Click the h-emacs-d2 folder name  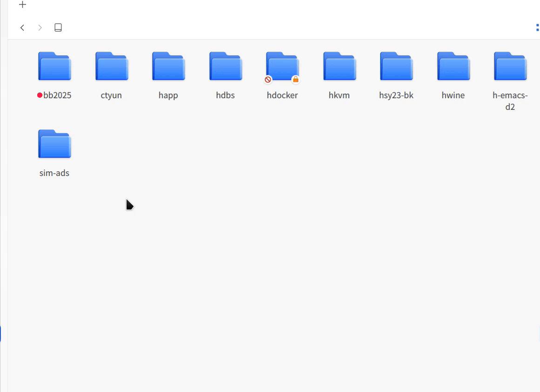[x=510, y=101]
